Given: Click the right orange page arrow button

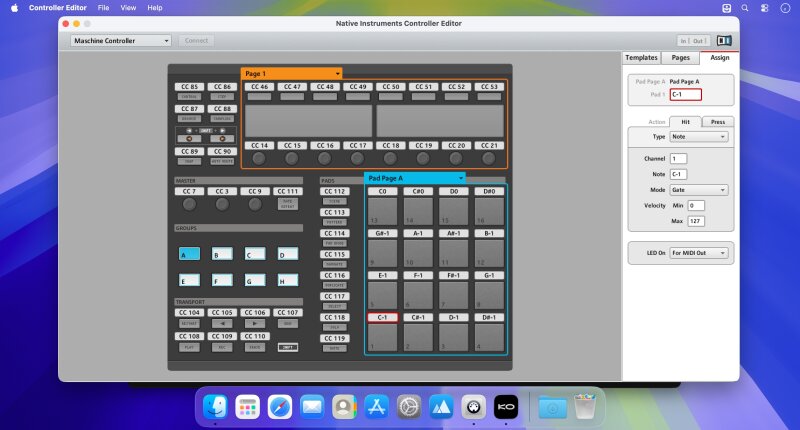Looking at the screenshot, I should click(x=222, y=139).
